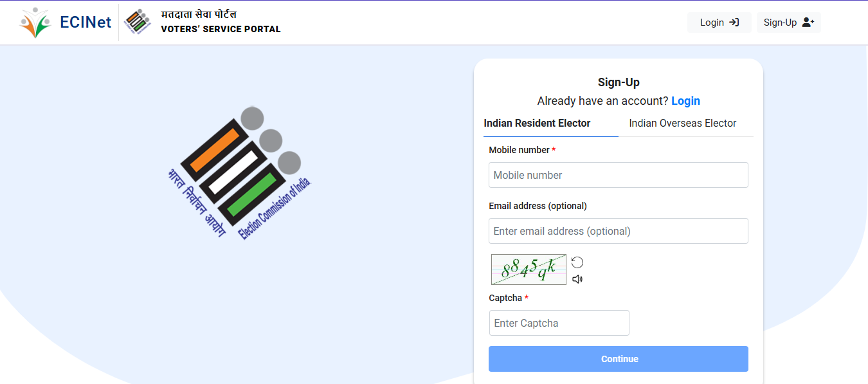Click the ECINet tricolor logo
This screenshot has width=868, height=384.
pyautogui.click(x=35, y=22)
